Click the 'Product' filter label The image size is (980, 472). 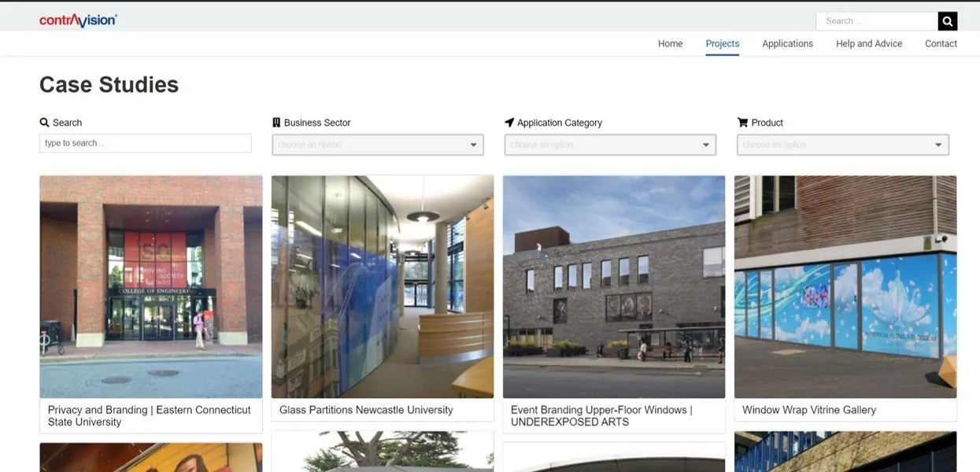(767, 123)
